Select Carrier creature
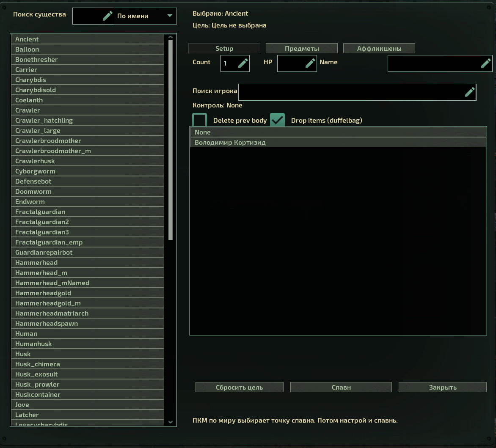The width and height of the screenshot is (496, 448). pos(88,69)
